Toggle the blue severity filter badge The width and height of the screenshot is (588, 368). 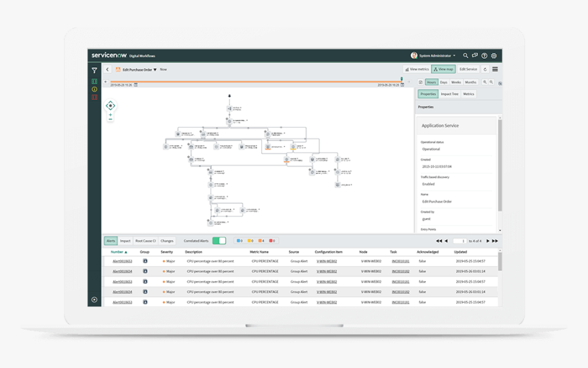coord(239,241)
